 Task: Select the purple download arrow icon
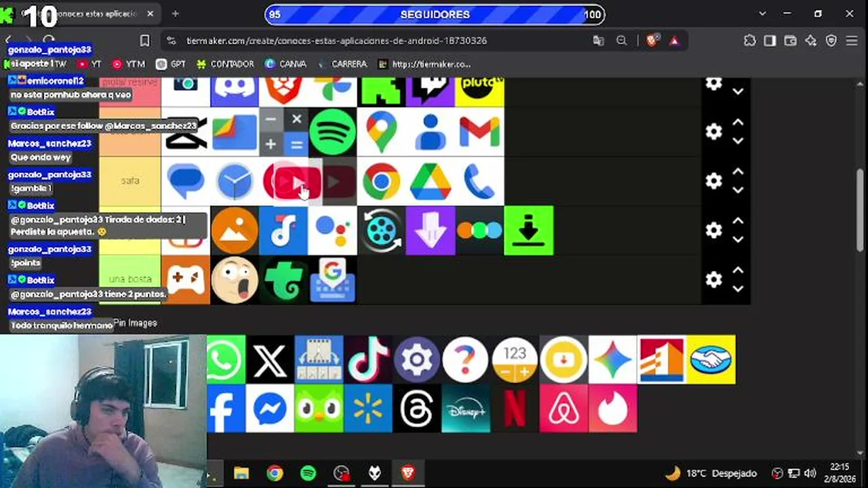coord(431,230)
